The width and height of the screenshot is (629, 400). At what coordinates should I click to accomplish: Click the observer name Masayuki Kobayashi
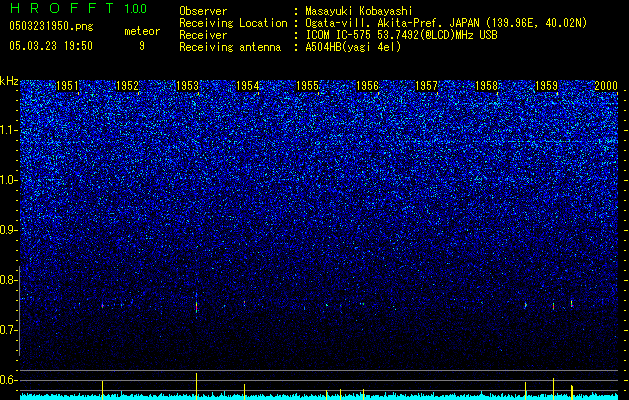[x=359, y=11]
